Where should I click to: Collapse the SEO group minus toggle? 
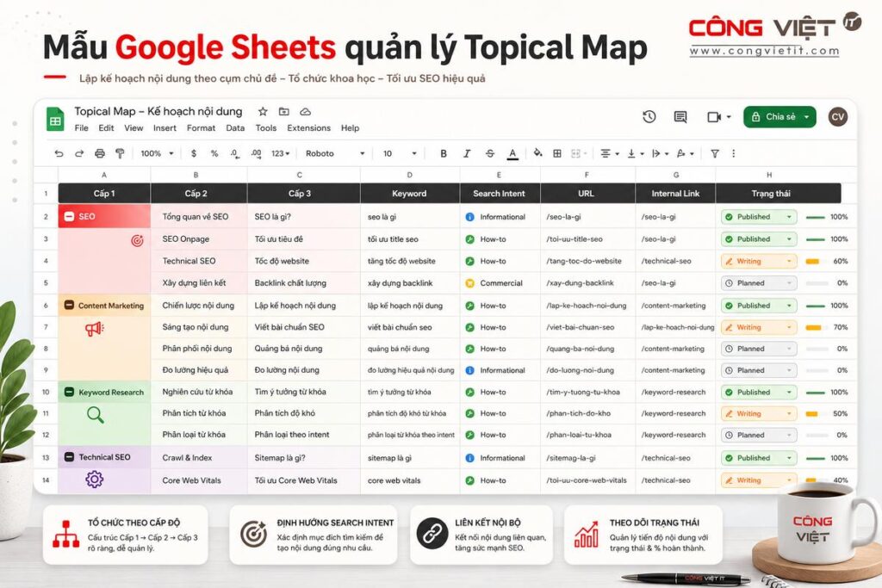point(69,216)
